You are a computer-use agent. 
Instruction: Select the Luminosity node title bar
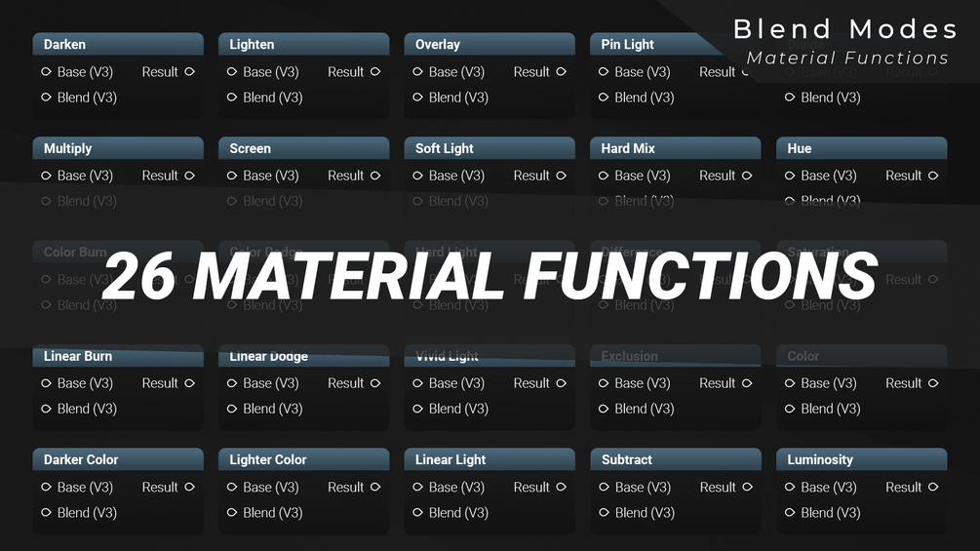pos(861,459)
